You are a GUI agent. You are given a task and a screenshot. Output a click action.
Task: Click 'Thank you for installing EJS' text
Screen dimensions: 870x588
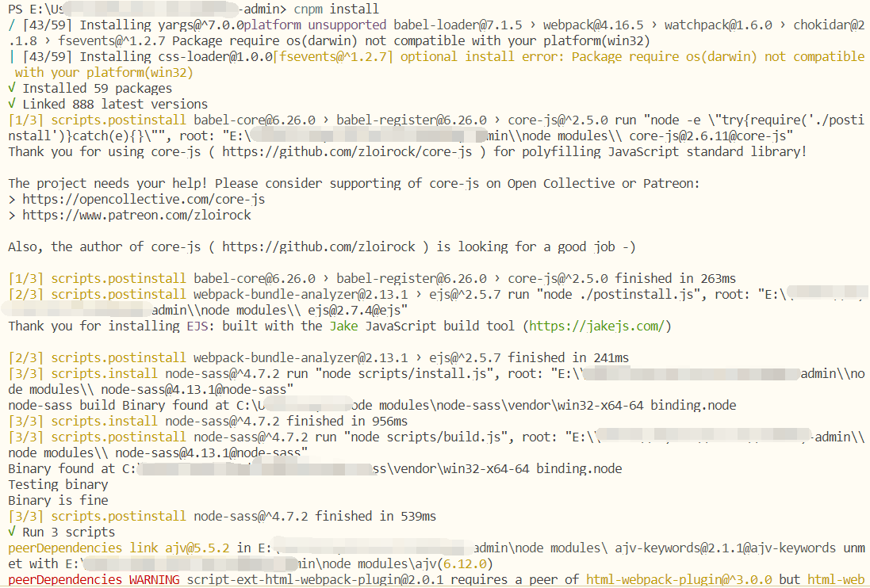coord(108,326)
